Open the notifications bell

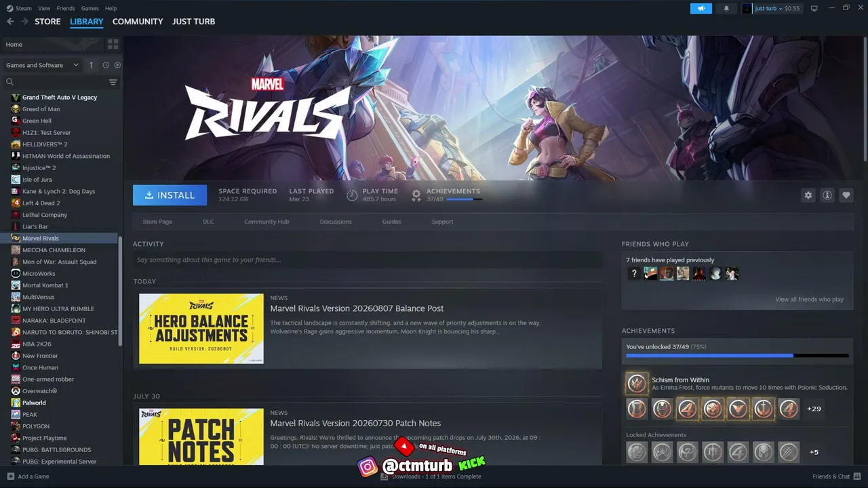(x=727, y=8)
